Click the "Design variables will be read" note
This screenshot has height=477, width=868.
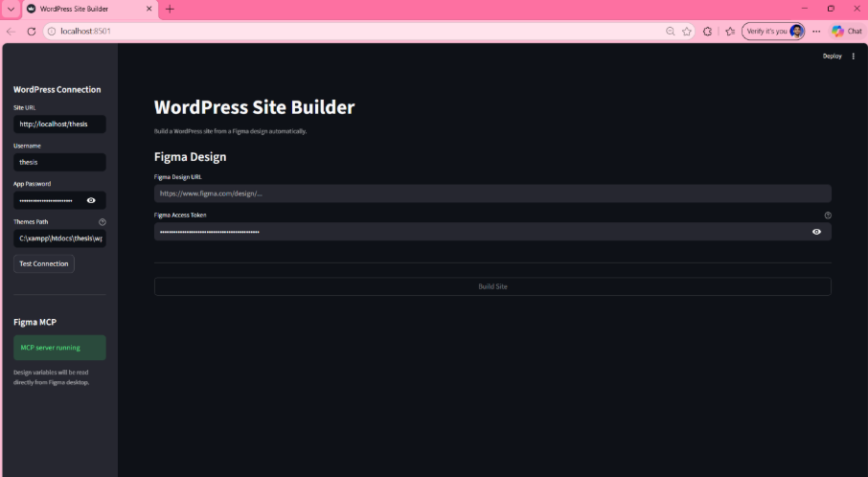click(51, 377)
